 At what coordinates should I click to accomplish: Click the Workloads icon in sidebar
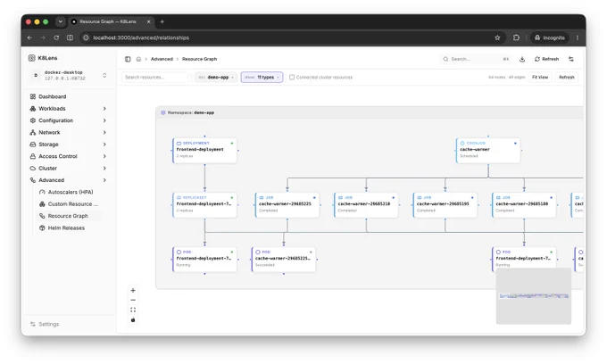tap(33, 109)
